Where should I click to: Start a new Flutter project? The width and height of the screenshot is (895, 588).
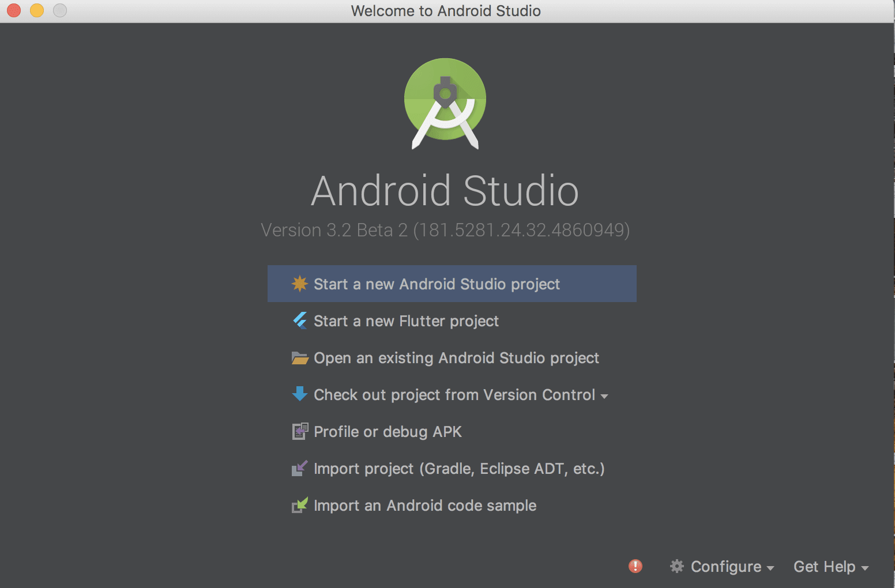click(452, 321)
